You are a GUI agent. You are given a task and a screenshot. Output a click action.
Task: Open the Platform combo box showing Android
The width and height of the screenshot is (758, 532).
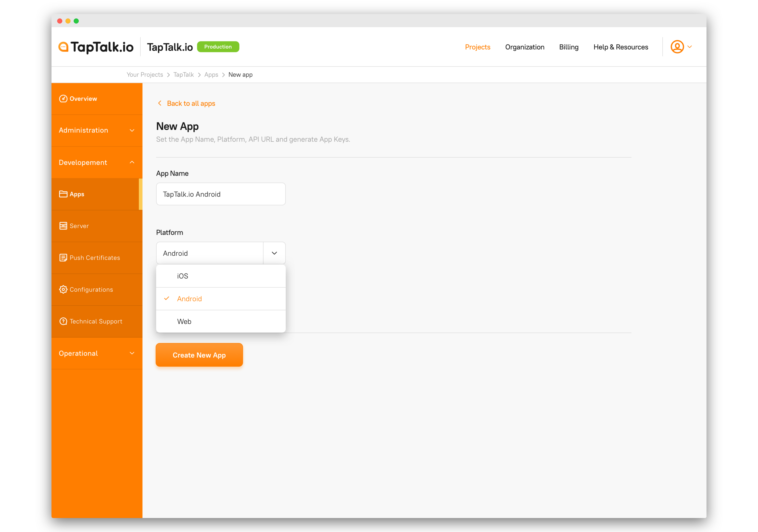click(x=221, y=253)
